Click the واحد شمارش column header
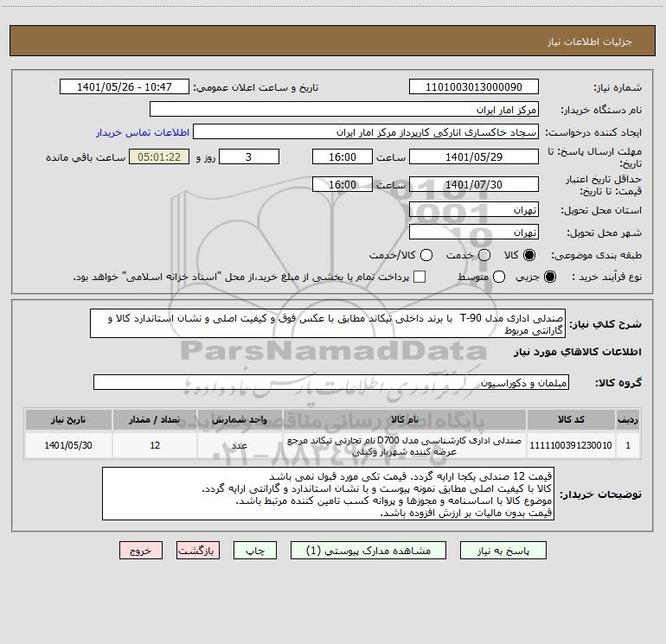 point(240,419)
